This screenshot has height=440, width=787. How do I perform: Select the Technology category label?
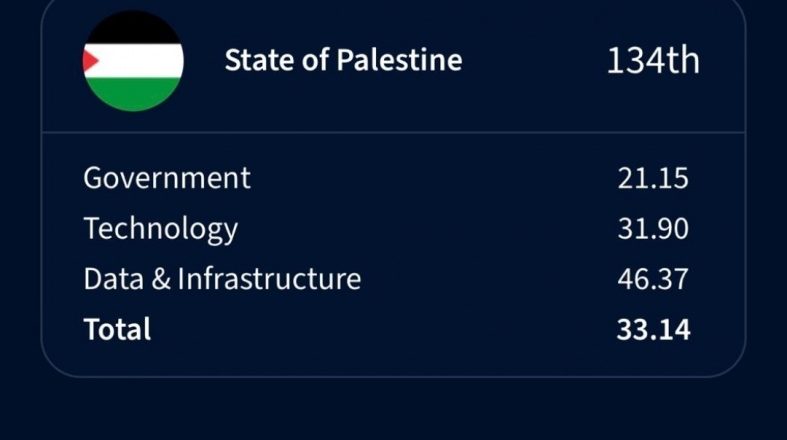click(160, 228)
